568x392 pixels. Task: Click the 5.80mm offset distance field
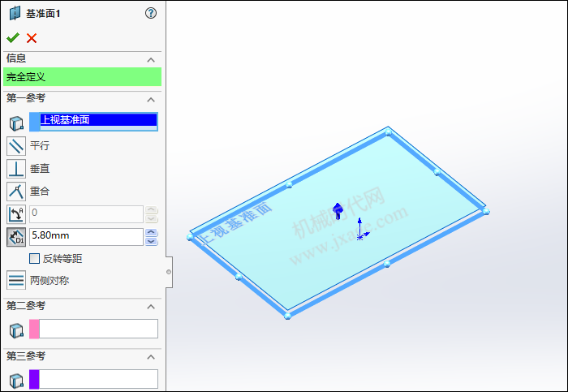click(85, 237)
